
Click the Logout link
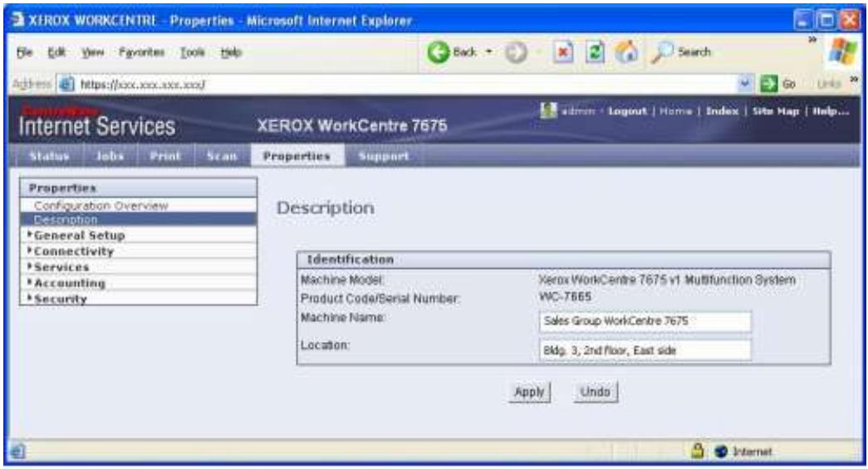click(627, 111)
